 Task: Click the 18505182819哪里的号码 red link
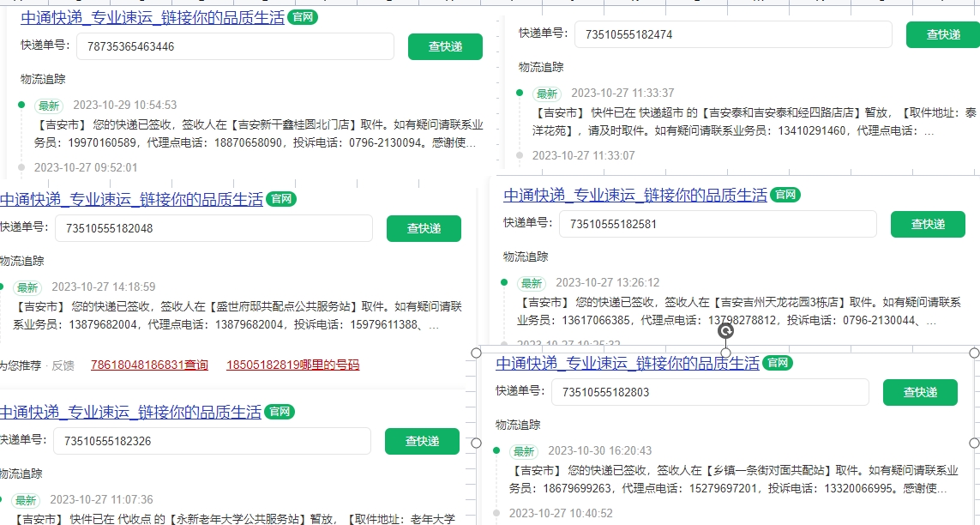point(292,365)
